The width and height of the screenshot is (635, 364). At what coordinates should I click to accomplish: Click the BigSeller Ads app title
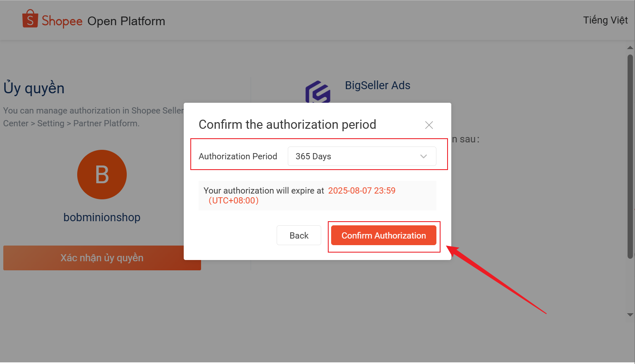(x=378, y=85)
